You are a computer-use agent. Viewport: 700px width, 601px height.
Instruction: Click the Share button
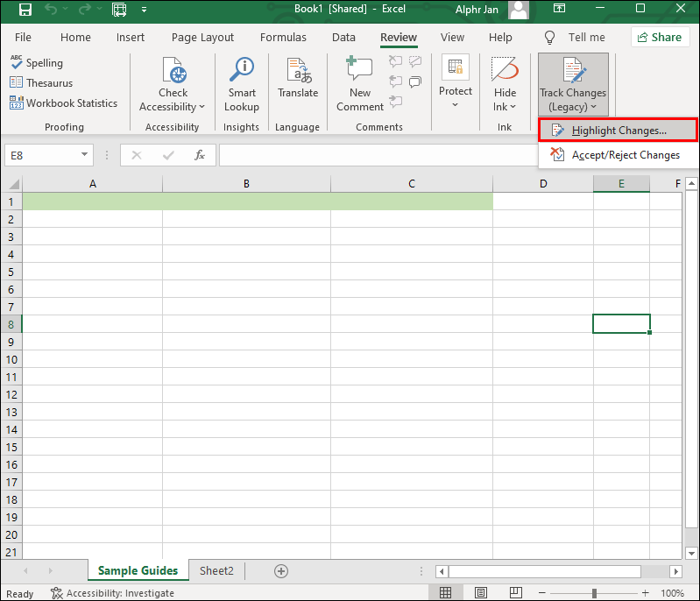[660, 37]
